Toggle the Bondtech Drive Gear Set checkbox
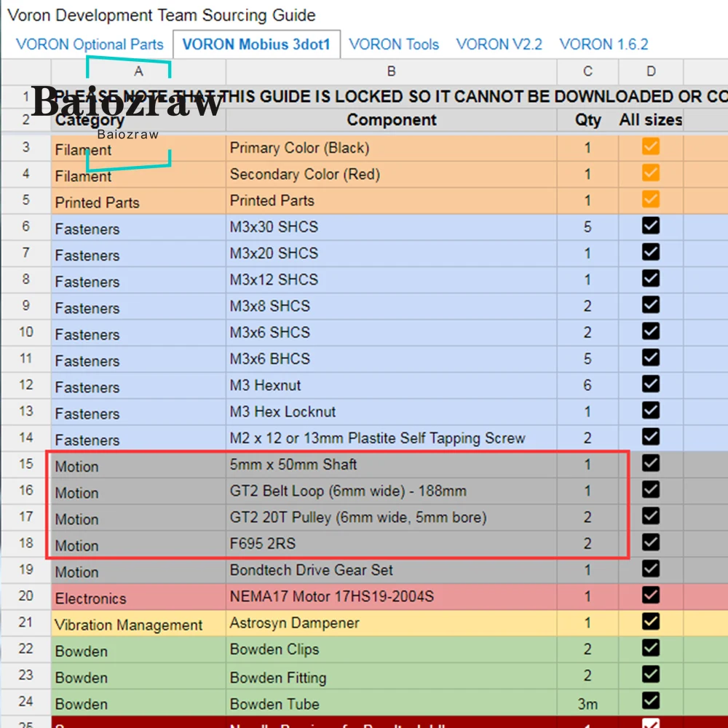 650,569
